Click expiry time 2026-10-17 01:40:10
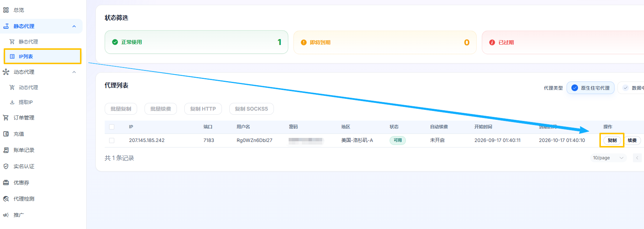The image size is (644, 229). (x=562, y=140)
